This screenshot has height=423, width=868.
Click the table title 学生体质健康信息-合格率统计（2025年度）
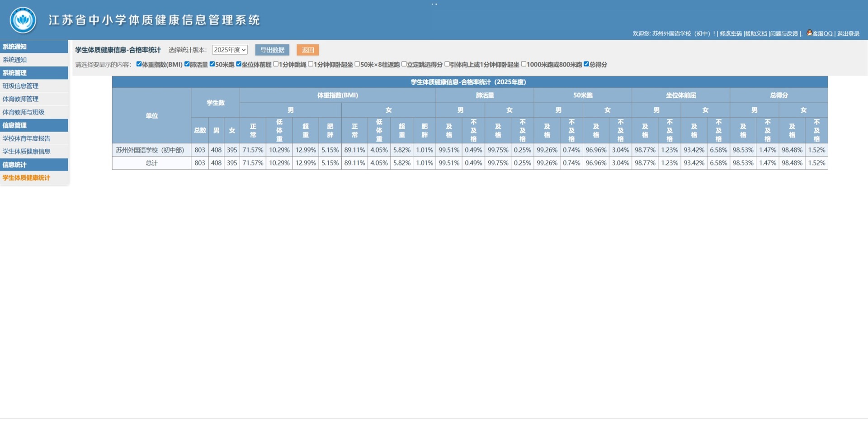tap(468, 82)
